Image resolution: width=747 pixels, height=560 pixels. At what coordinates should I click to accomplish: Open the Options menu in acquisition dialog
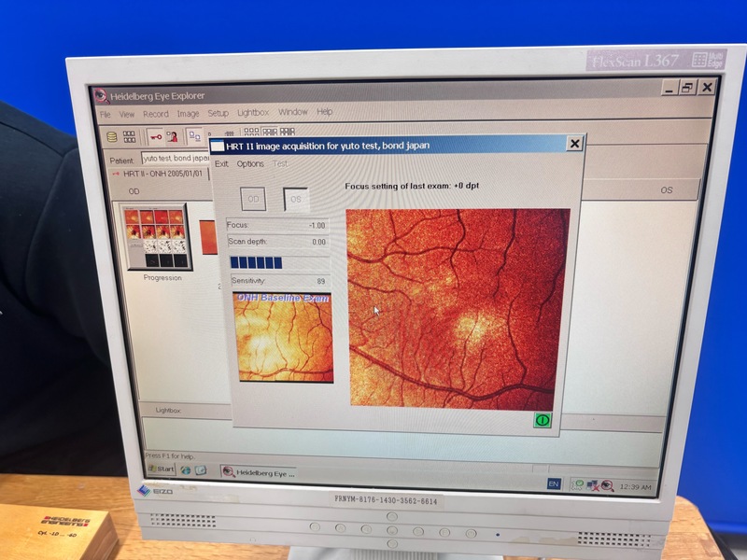click(x=250, y=164)
